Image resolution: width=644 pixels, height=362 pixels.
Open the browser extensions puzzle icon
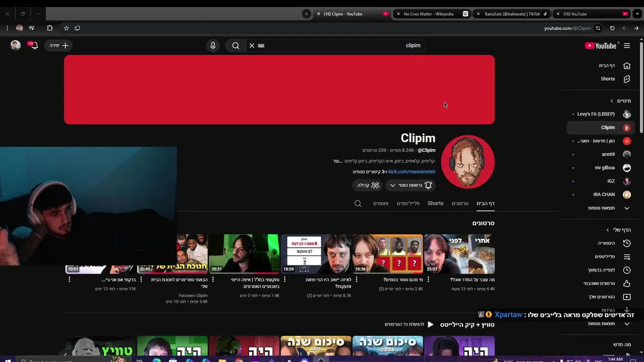click(49, 28)
